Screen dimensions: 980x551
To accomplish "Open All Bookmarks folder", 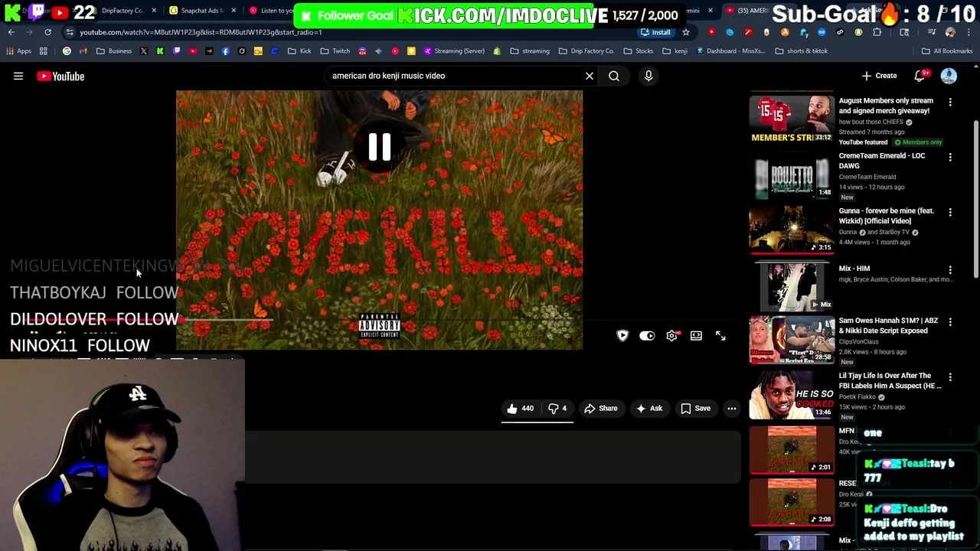I will pyautogui.click(x=947, y=51).
